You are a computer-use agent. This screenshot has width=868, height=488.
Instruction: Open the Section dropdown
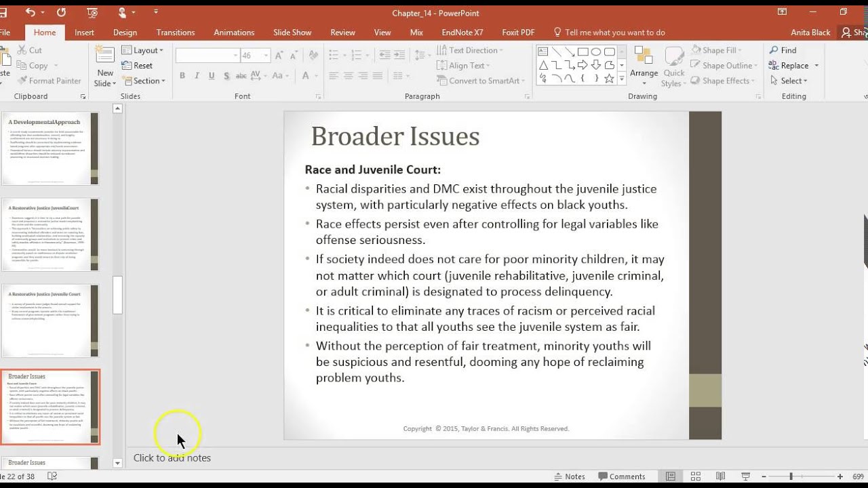click(144, 81)
